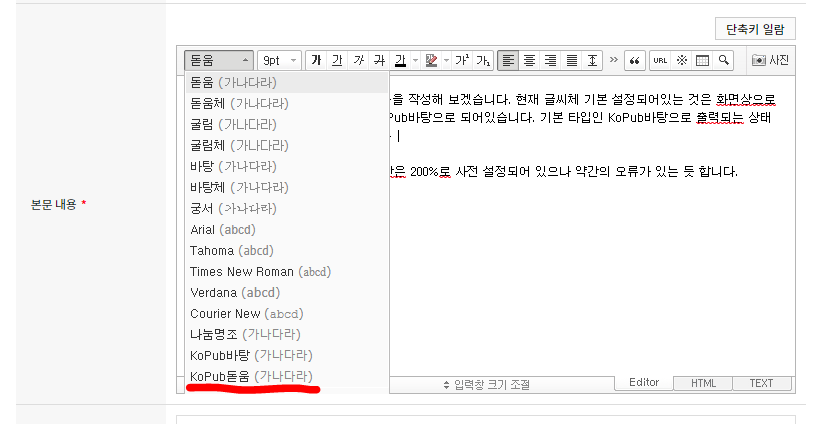
Task: Switch to the TEXT mode tab
Action: tap(762, 383)
